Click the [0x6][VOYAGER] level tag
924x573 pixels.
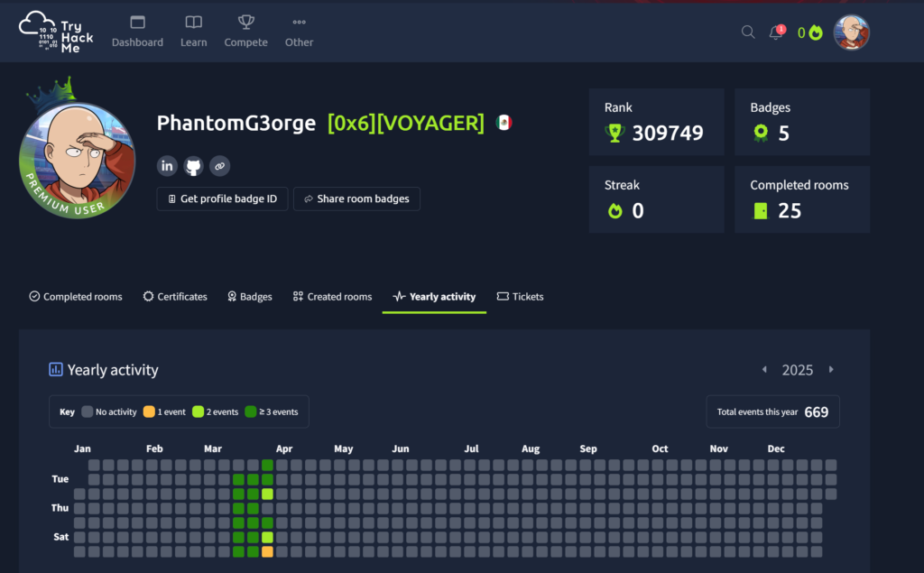406,123
